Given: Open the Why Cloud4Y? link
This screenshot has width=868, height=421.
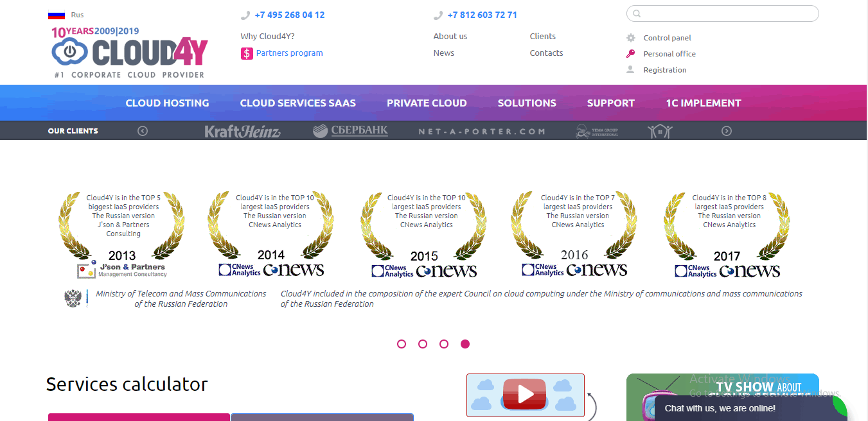Looking at the screenshot, I should coord(268,37).
